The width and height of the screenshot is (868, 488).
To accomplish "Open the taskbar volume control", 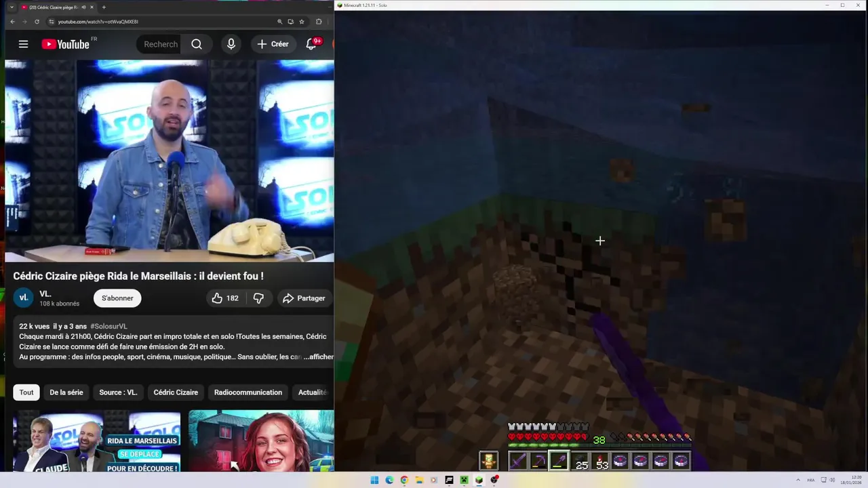I will 832,480.
